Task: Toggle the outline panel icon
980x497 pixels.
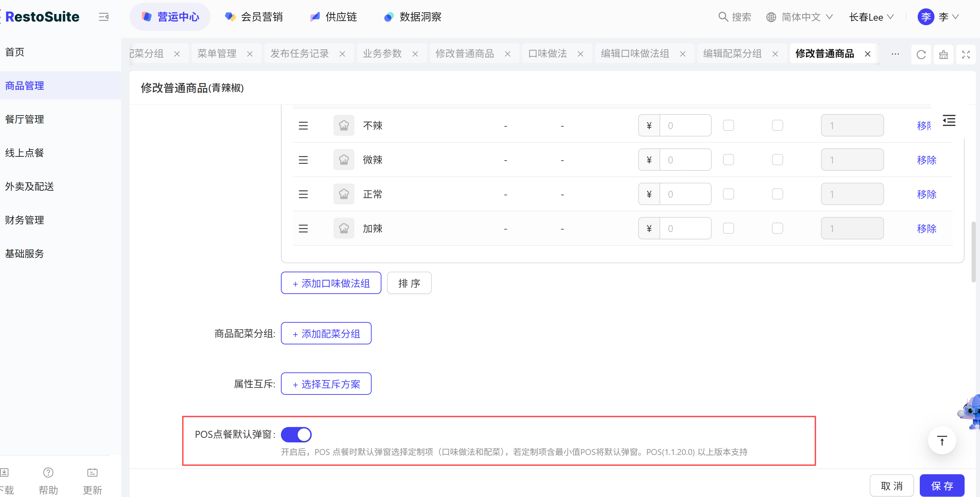Action: click(x=949, y=120)
